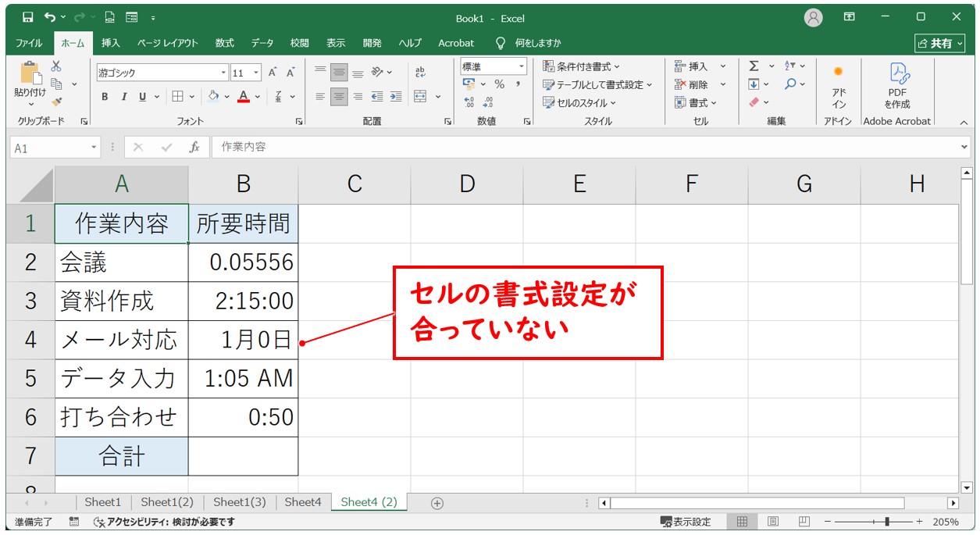
Task: Click the decrease indent icon
Action: coord(377,97)
